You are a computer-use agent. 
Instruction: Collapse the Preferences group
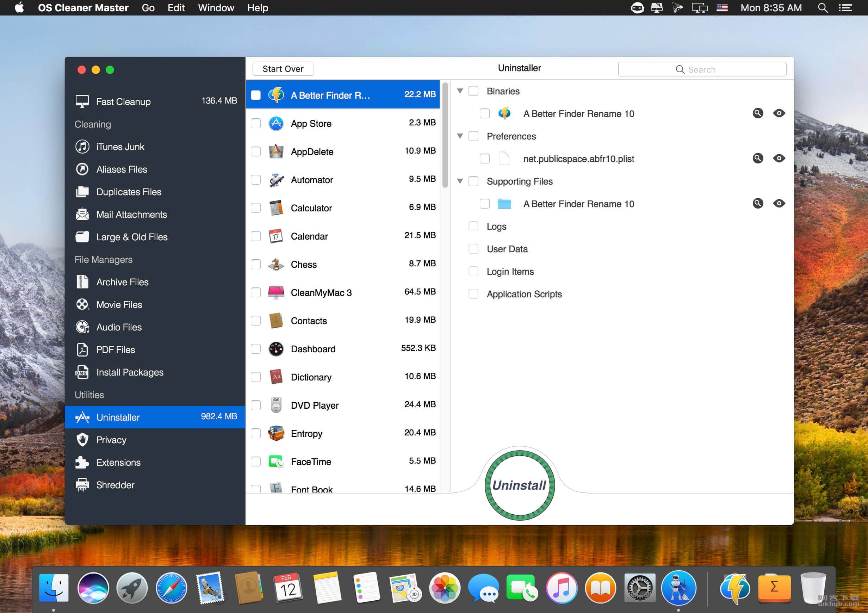click(x=460, y=136)
